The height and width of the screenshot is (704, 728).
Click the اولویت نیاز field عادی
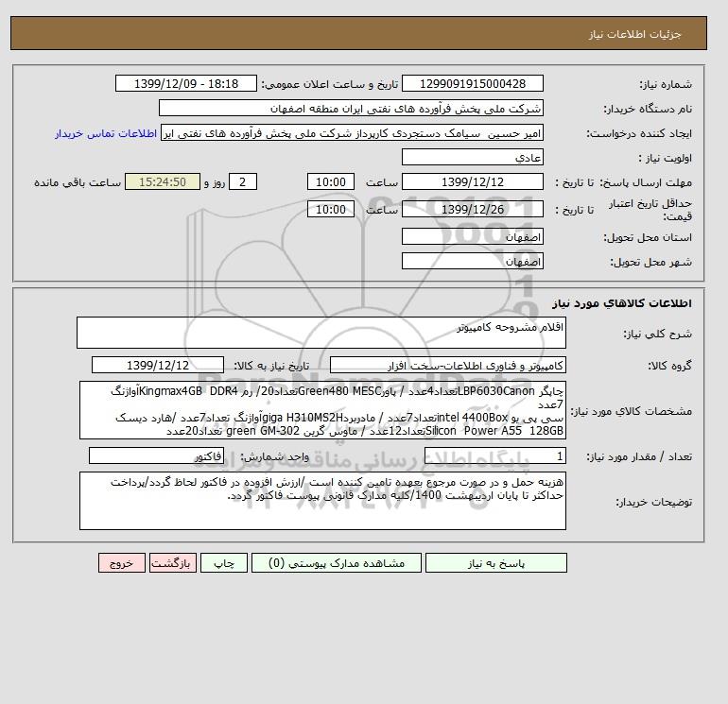(472, 157)
